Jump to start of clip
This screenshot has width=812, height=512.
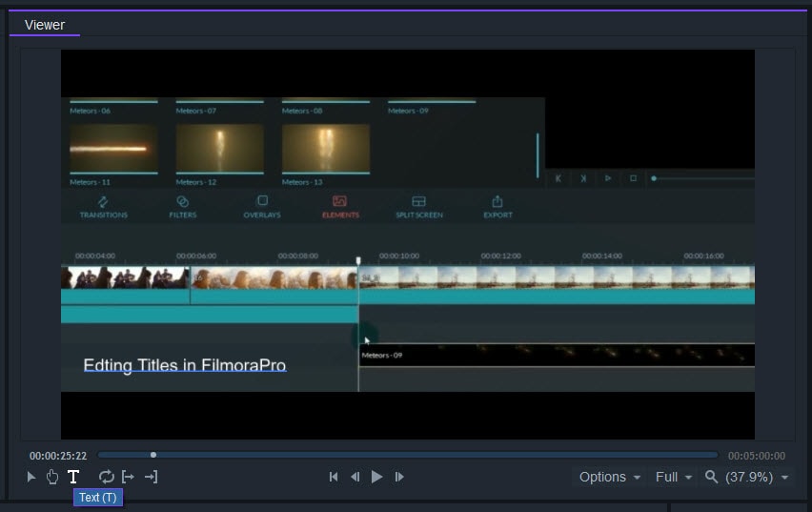point(334,477)
